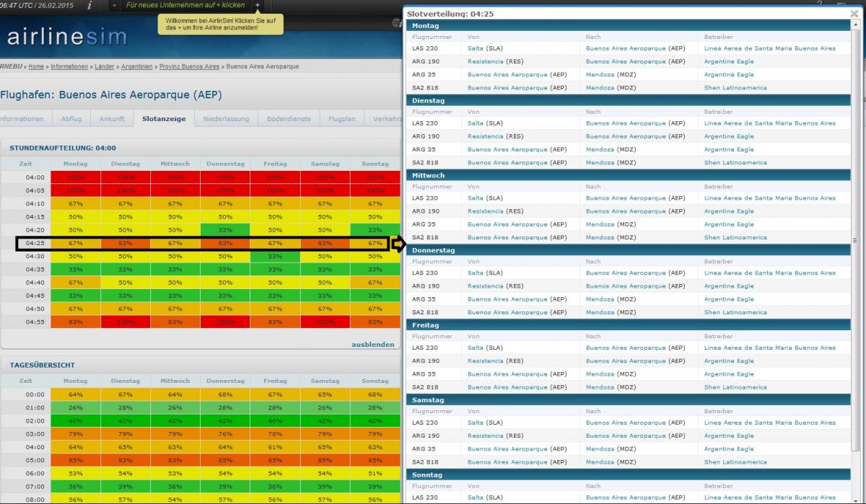Click the Slotverteilung popup scrollbar thumb
The width and height of the screenshot is (866, 504).
pos(855,241)
